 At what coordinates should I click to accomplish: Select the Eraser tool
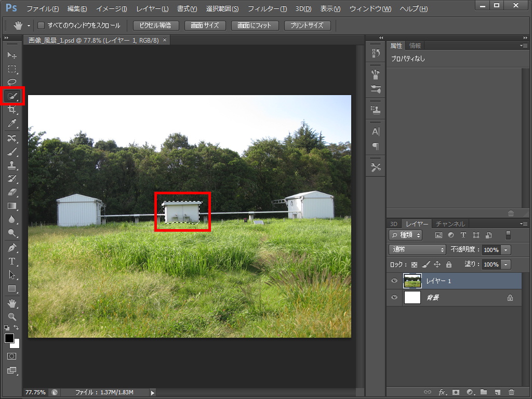click(x=12, y=192)
